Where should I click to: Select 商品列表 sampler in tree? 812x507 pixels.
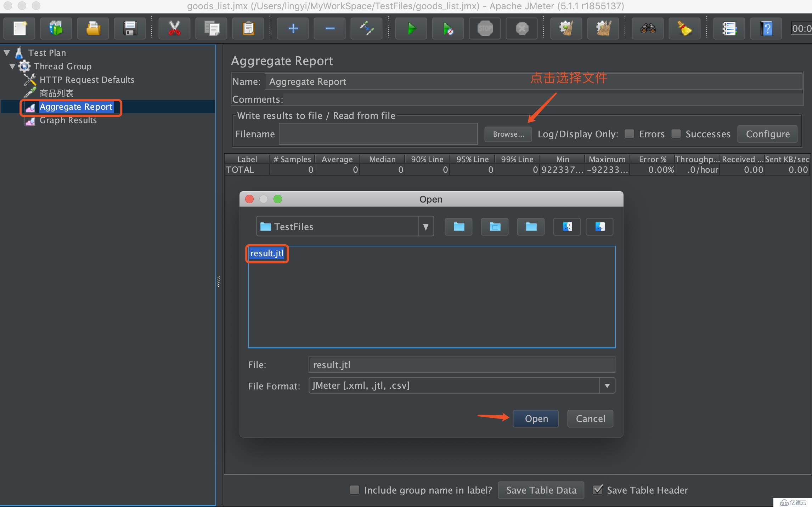tap(56, 93)
